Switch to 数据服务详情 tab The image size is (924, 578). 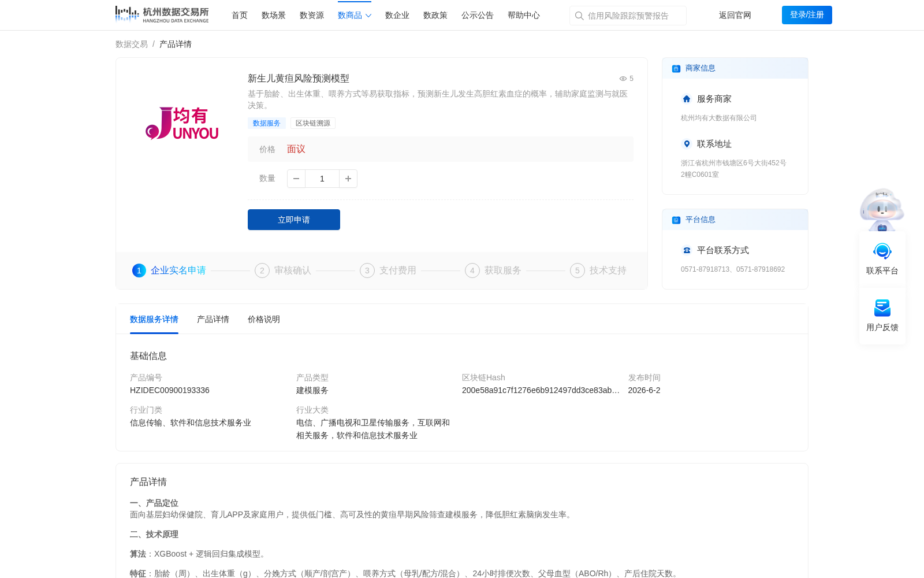[154, 320]
